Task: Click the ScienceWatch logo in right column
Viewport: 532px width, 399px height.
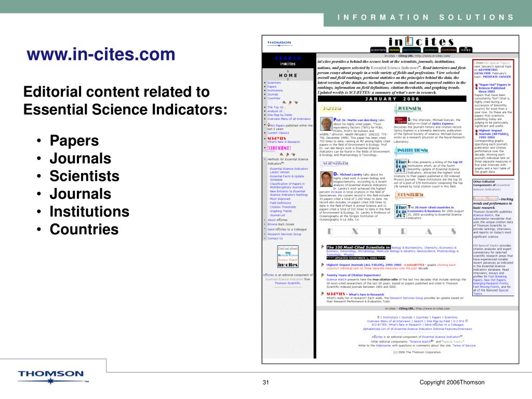Action: [x=485, y=198]
